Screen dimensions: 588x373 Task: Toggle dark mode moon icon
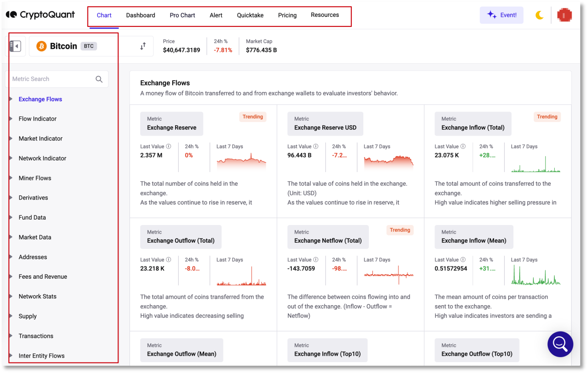(x=540, y=15)
